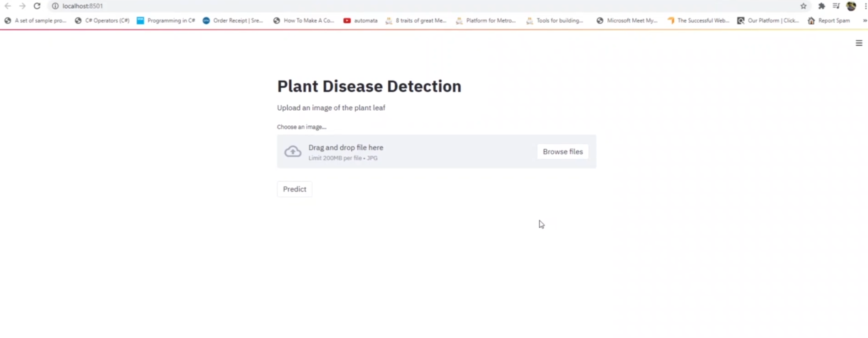Open the Streamlit hamburger menu
The width and height of the screenshot is (868, 338).
pos(859,43)
